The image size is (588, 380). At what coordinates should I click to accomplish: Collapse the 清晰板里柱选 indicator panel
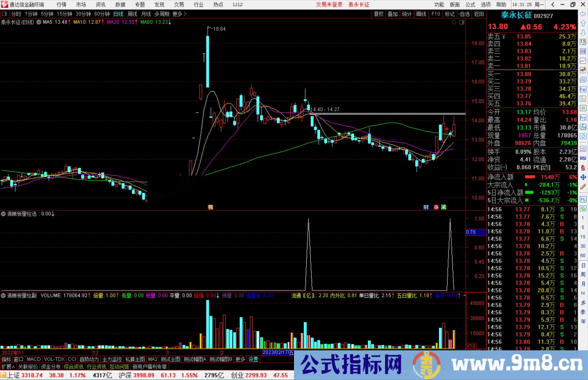pyautogui.click(x=3, y=214)
